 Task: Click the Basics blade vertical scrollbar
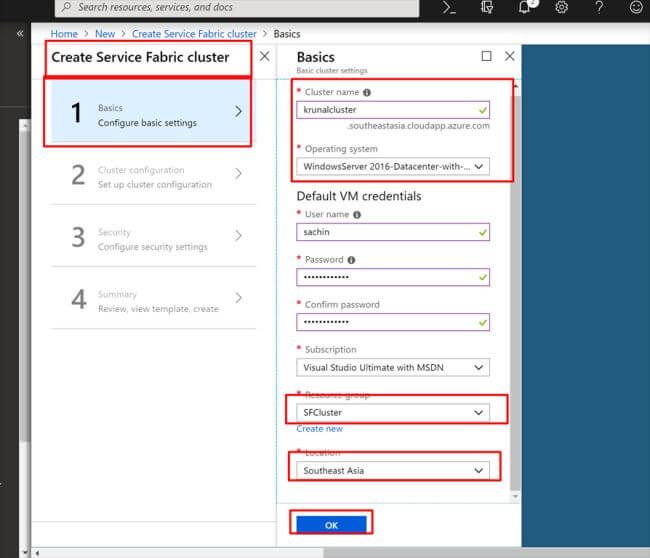(x=515, y=292)
